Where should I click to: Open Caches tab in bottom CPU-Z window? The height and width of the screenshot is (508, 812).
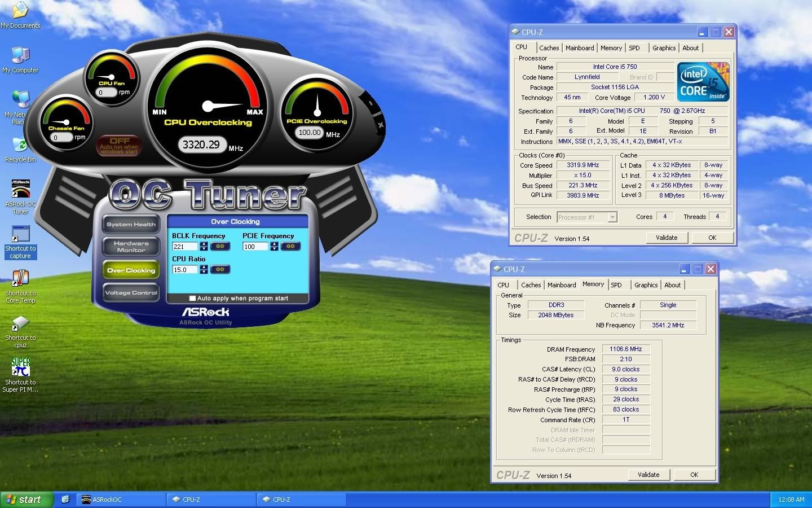click(531, 285)
